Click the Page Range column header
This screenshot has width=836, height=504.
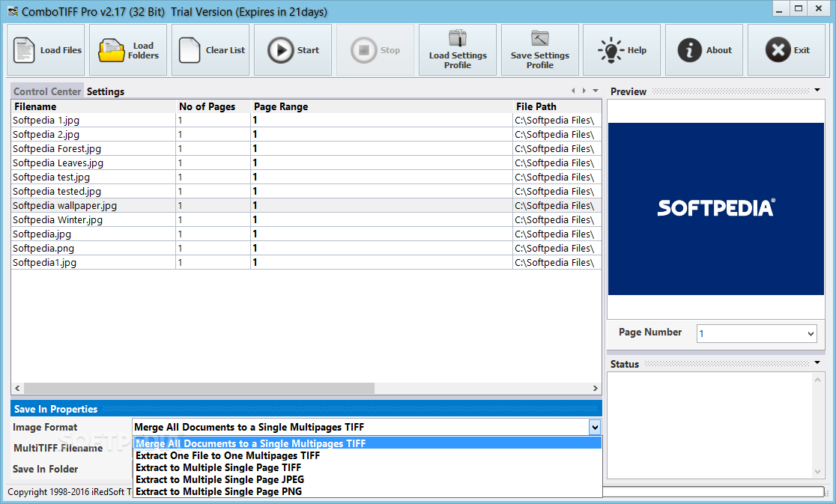[x=382, y=106]
